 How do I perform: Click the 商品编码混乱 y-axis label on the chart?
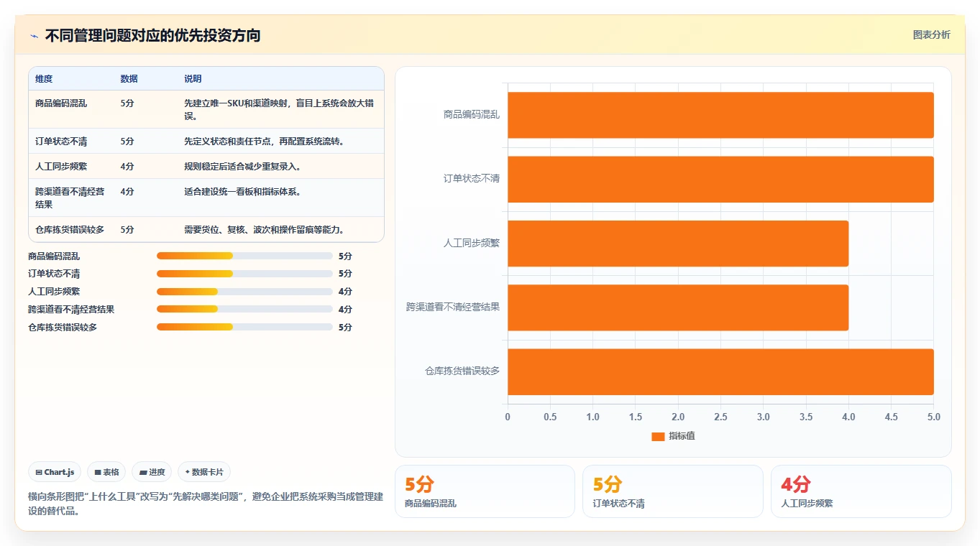pos(472,114)
